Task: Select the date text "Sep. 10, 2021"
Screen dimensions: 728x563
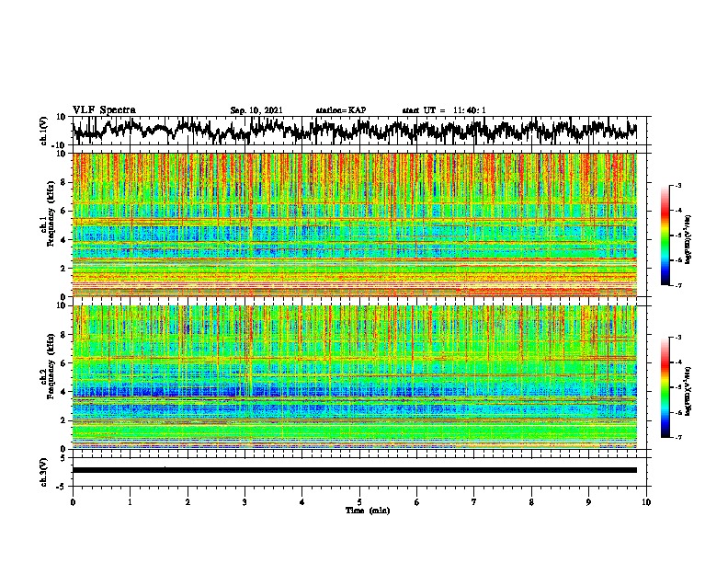Action: coord(256,110)
